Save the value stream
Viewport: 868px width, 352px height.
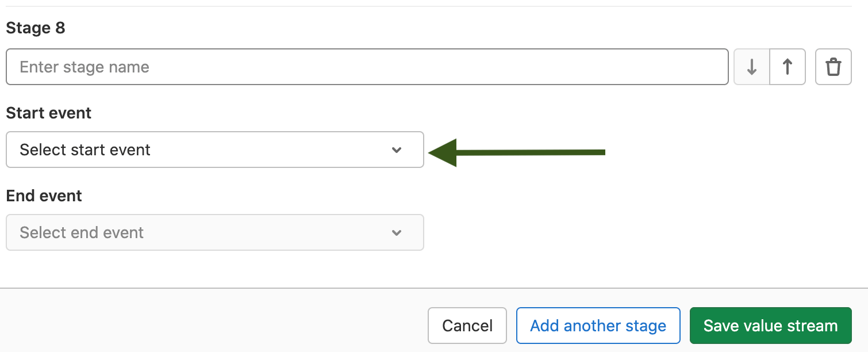pos(770,326)
